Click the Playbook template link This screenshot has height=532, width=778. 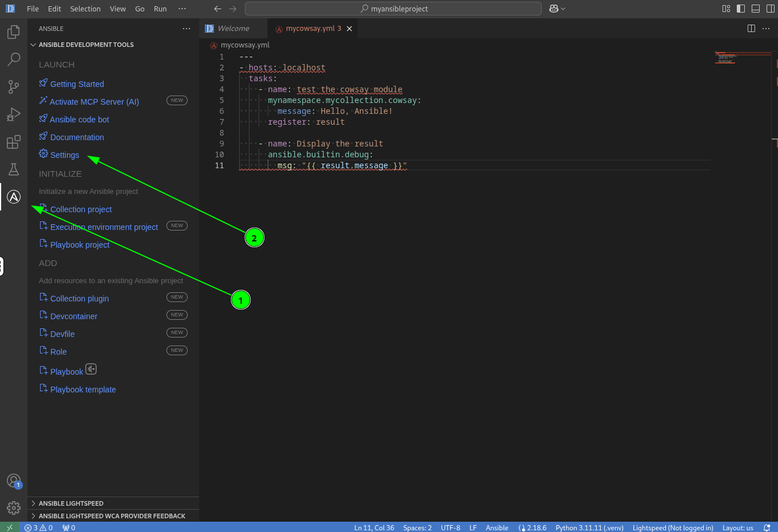tap(83, 390)
